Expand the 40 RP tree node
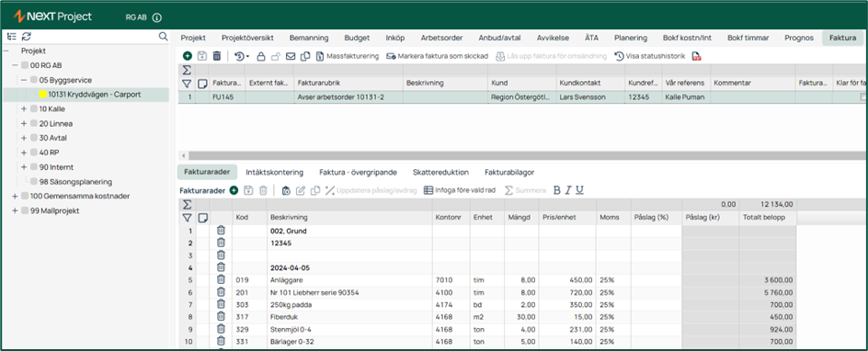 pyautogui.click(x=24, y=153)
